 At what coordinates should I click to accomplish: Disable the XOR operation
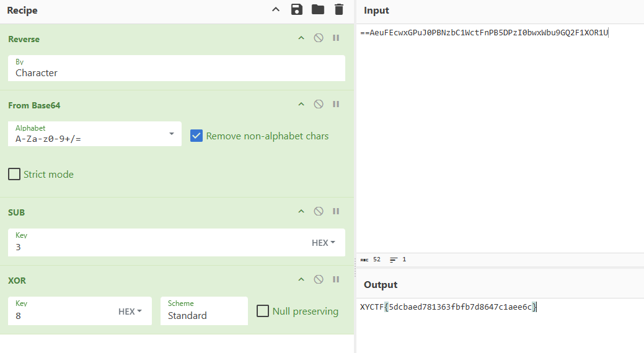click(319, 279)
